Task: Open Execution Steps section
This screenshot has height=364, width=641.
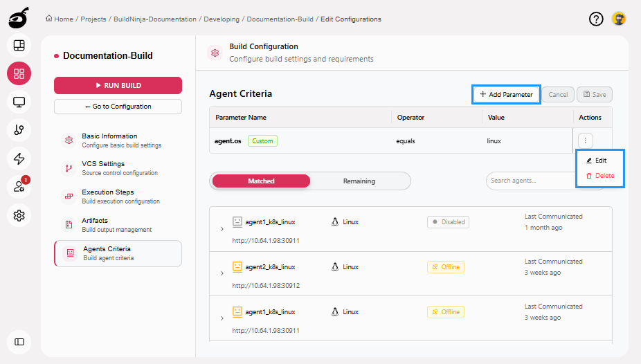Action: 118,196
